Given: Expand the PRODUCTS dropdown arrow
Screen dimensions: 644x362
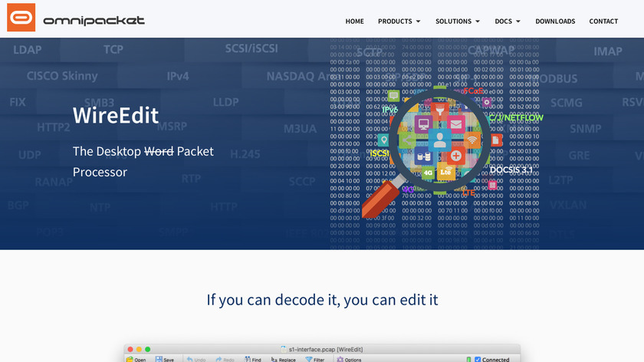Looking at the screenshot, I should pos(418,21).
